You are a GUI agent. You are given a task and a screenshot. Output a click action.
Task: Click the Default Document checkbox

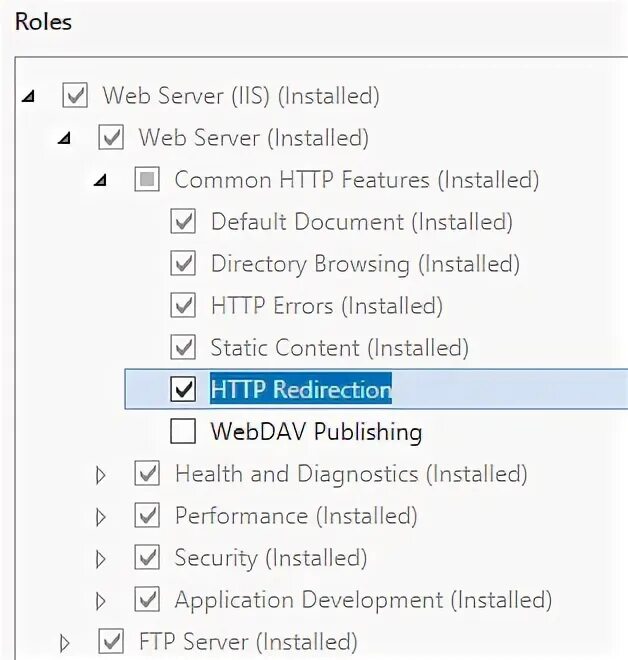click(x=183, y=221)
